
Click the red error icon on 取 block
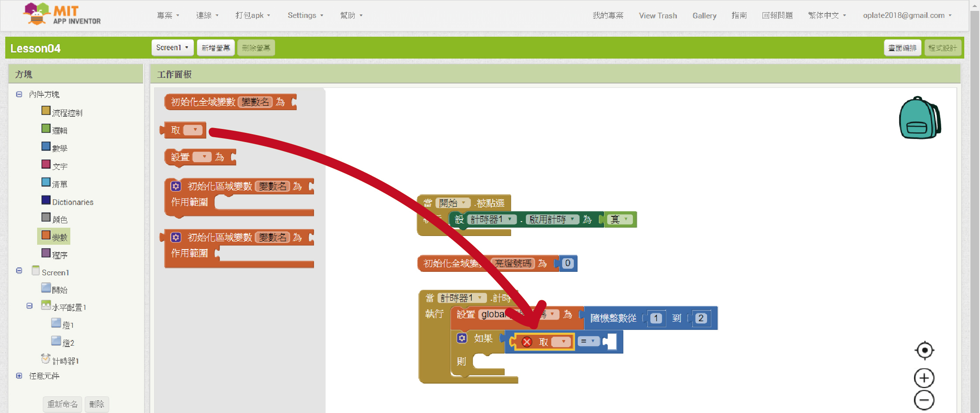click(x=527, y=342)
